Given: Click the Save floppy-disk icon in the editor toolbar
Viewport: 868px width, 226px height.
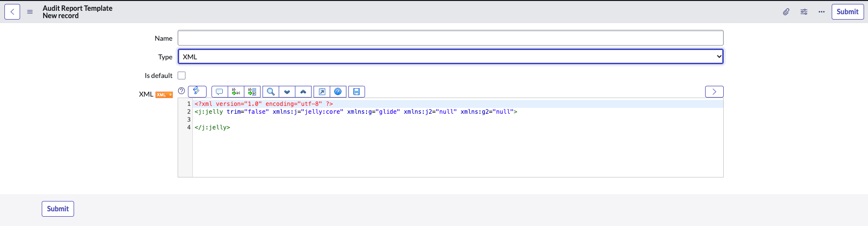Looking at the screenshot, I should tap(357, 92).
